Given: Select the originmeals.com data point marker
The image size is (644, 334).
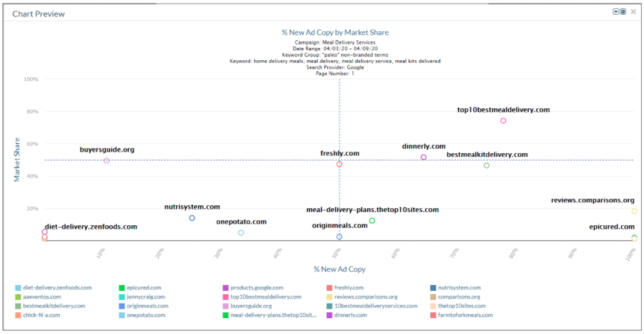Looking at the screenshot, I should click(x=339, y=237).
